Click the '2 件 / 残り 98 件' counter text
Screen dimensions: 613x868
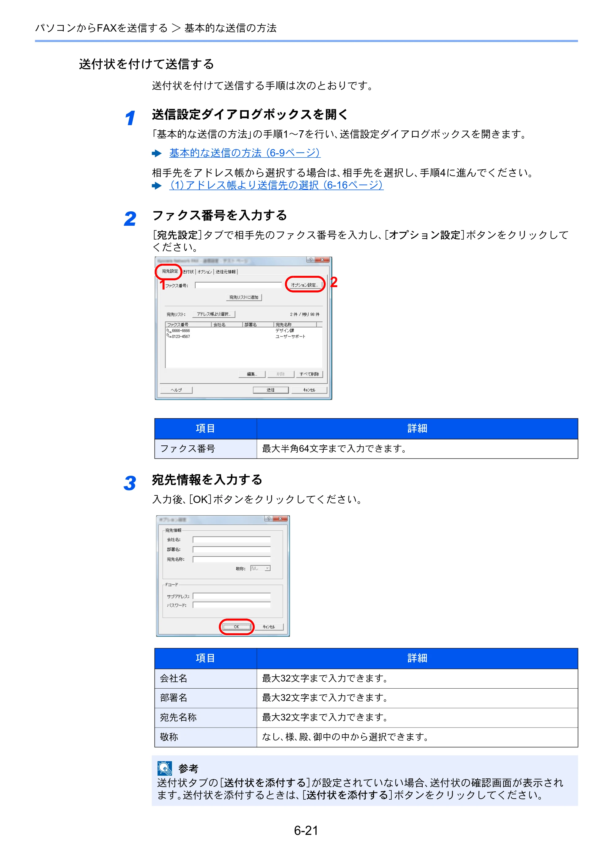coord(304,315)
